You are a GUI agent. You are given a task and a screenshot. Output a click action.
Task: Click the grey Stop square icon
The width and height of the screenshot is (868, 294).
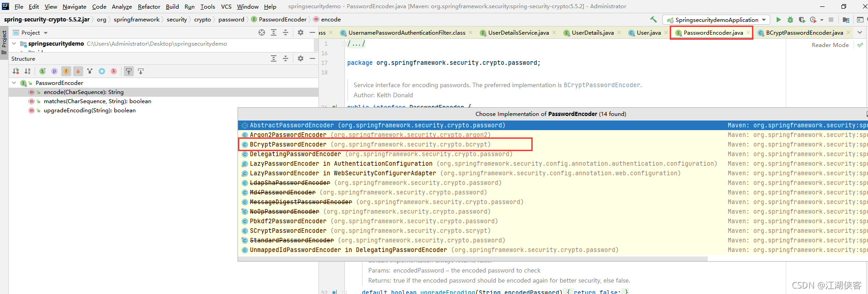pos(831,20)
